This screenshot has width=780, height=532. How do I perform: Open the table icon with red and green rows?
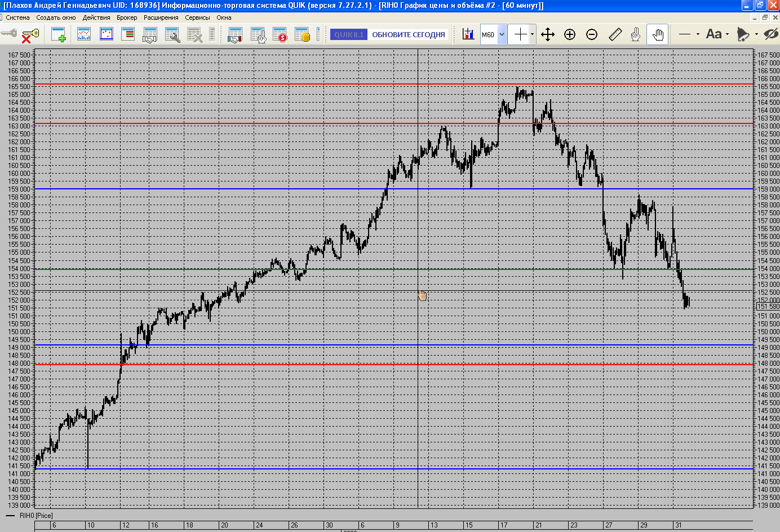point(128,34)
